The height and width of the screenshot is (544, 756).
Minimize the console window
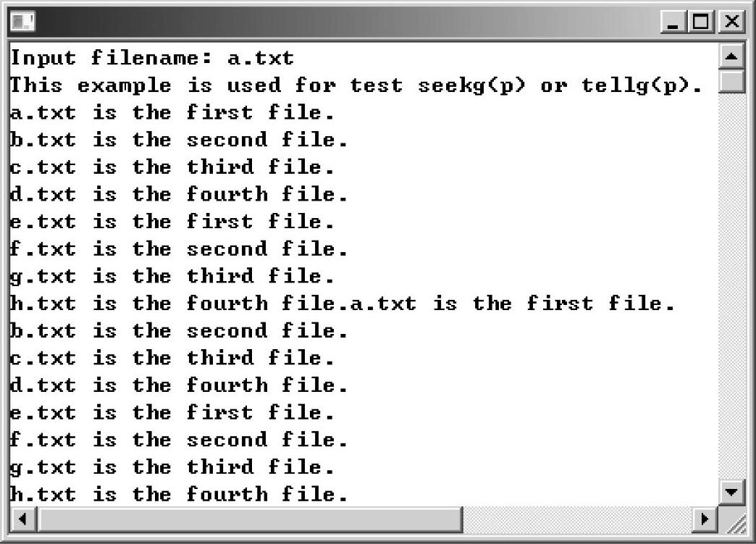(673, 22)
